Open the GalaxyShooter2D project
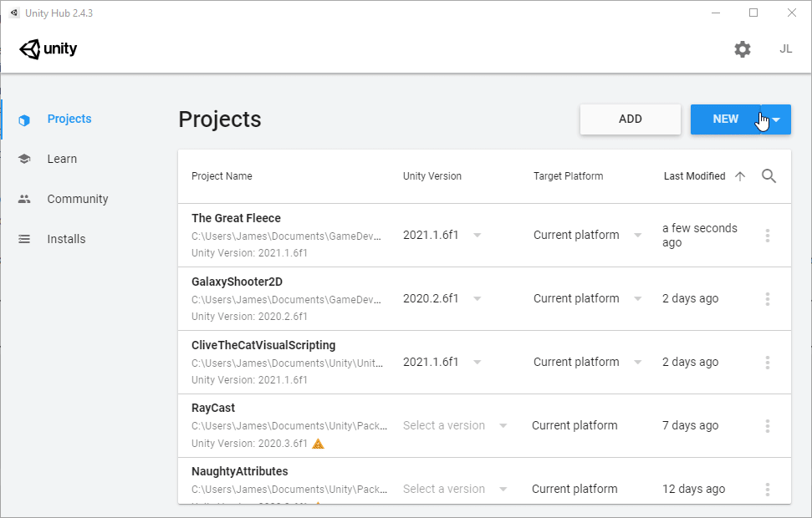 click(x=237, y=282)
